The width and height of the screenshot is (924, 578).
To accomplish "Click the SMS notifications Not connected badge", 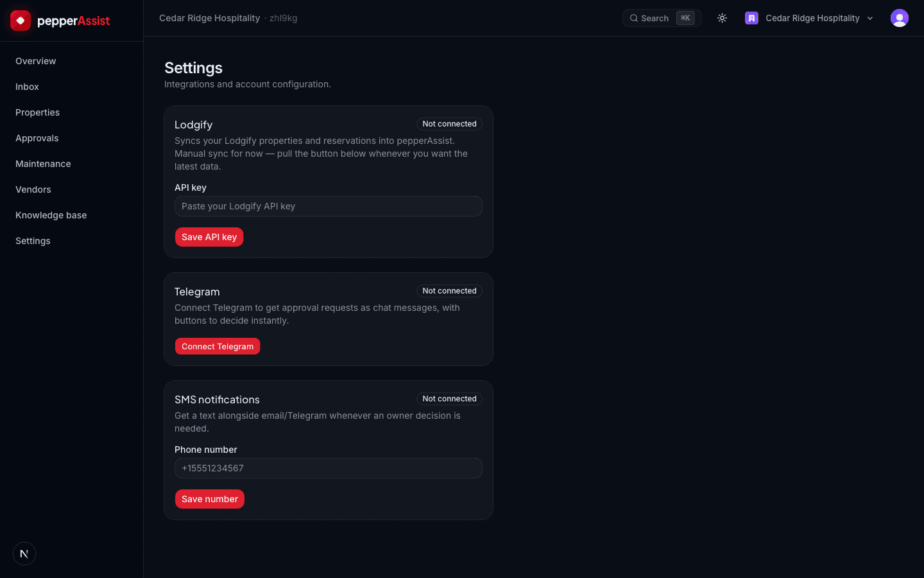I will tap(449, 399).
